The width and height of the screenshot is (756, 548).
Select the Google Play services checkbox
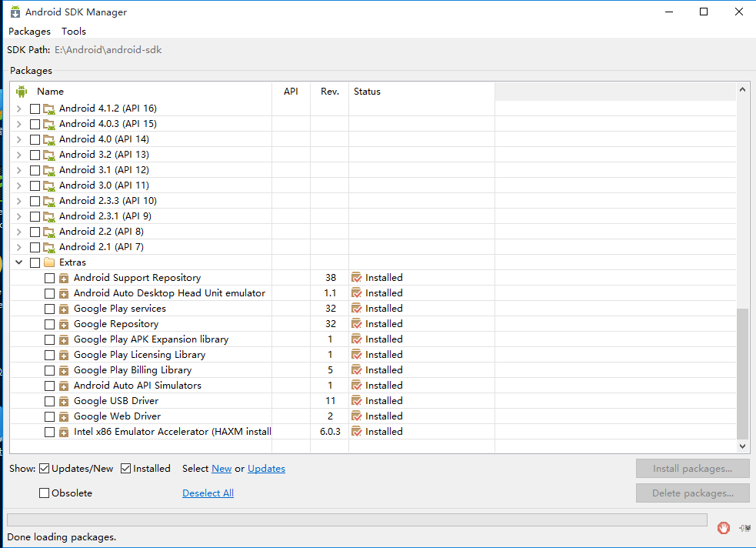coord(49,309)
